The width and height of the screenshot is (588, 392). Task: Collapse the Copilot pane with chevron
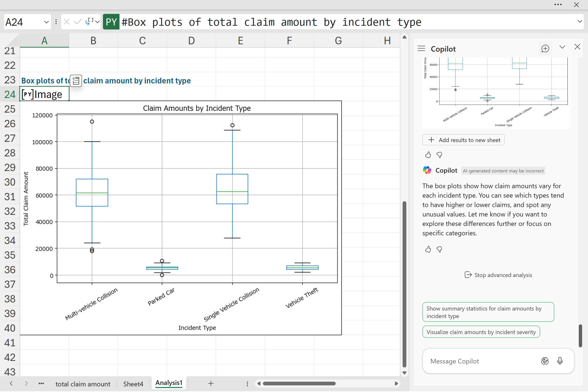(562, 47)
